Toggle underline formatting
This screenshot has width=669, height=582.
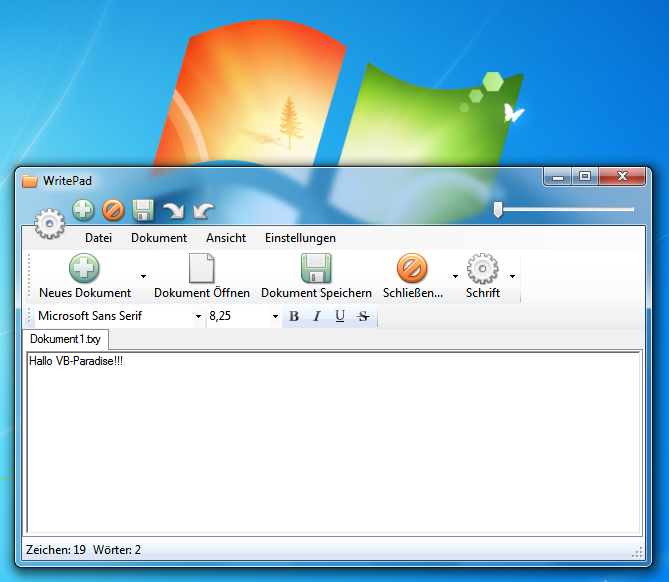[340, 316]
